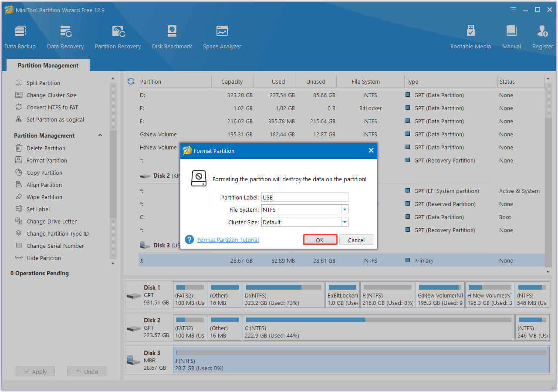Open the Cluster Size dropdown
This screenshot has height=392, width=558.
(x=344, y=222)
